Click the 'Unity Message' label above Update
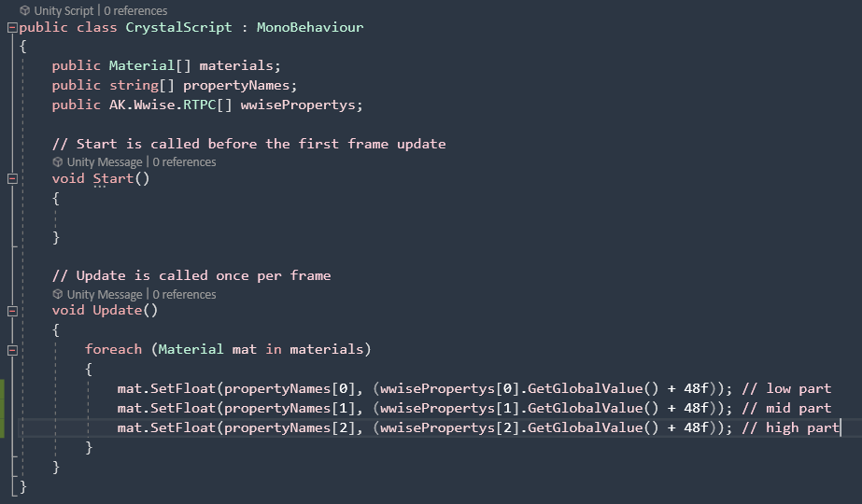Image resolution: width=862 pixels, height=504 pixels. [x=105, y=295]
